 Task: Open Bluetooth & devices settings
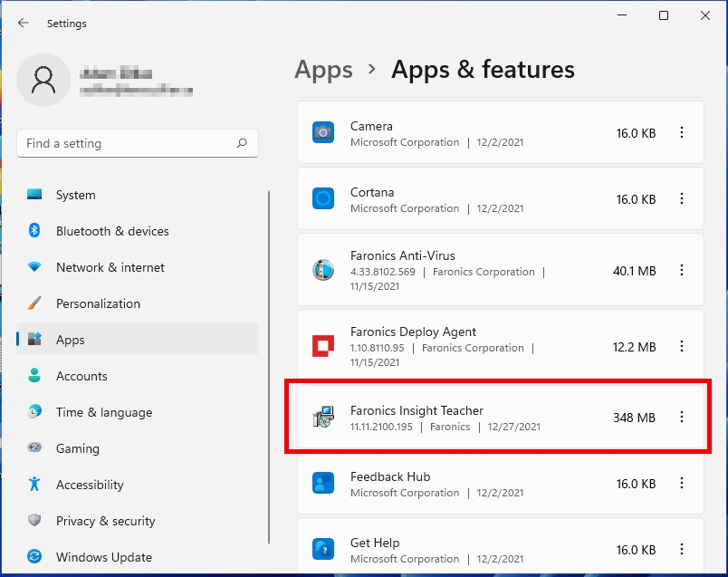click(112, 231)
